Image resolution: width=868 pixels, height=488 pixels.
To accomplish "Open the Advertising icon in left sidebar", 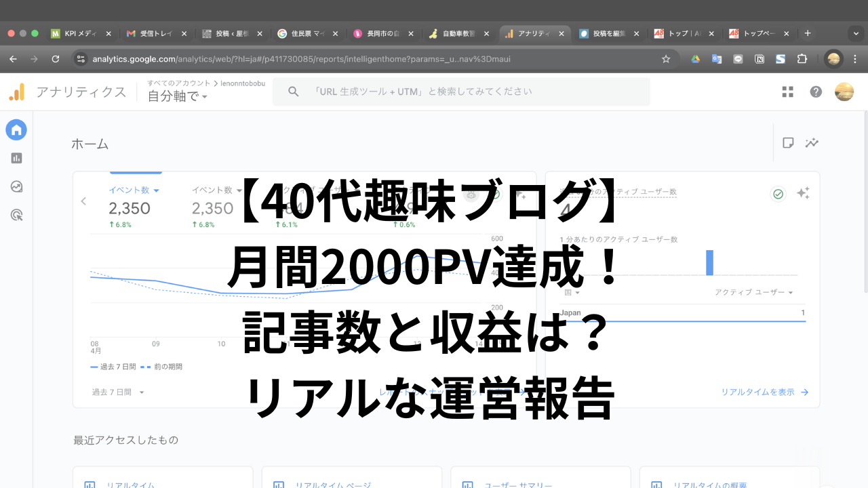I will (16, 215).
